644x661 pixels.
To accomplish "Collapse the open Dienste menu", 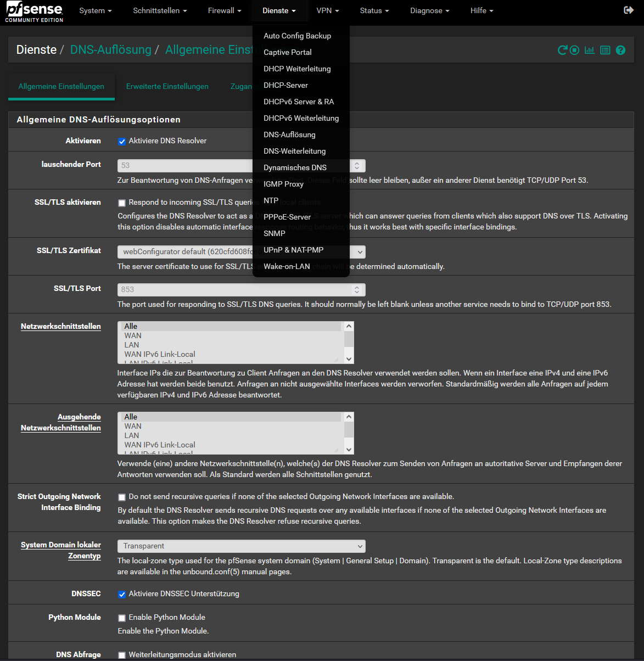I will (279, 10).
